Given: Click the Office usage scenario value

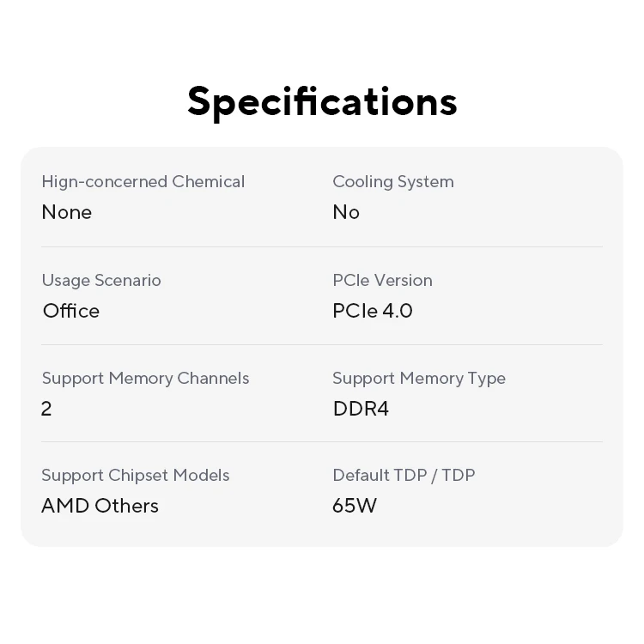Looking at the screenshot, I should point(71,311).
